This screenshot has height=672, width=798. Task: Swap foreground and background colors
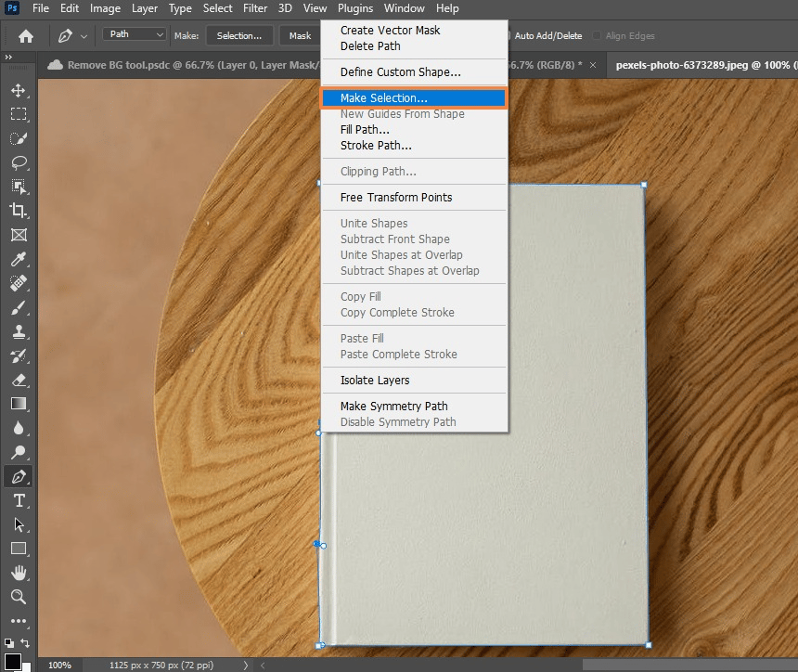25,642
